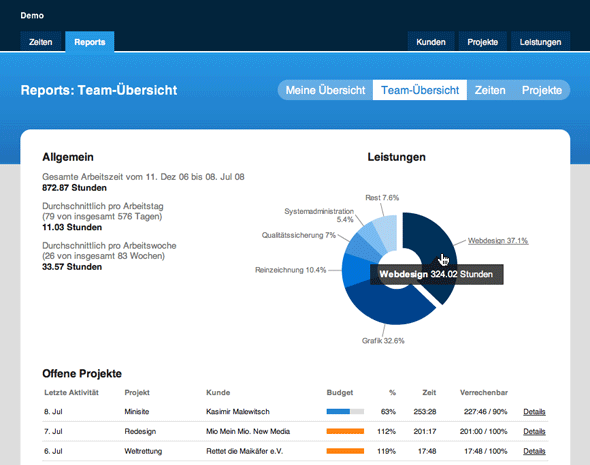Open Details for Weltrettung project

point(534,451)
